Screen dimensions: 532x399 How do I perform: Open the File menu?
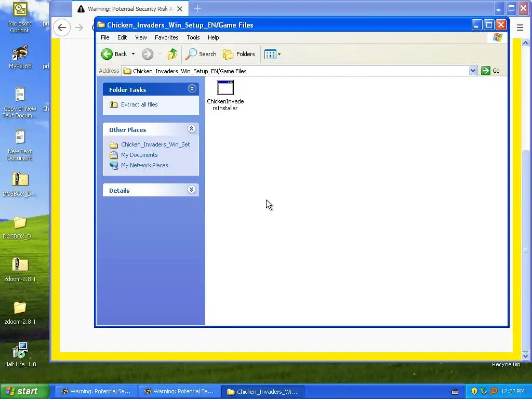[x=105, y=37]
